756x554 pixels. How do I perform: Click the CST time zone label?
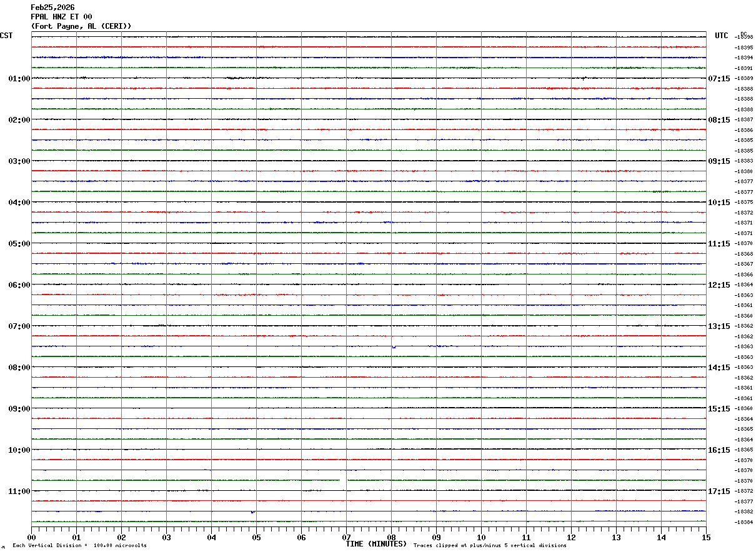tap(6, 36)
